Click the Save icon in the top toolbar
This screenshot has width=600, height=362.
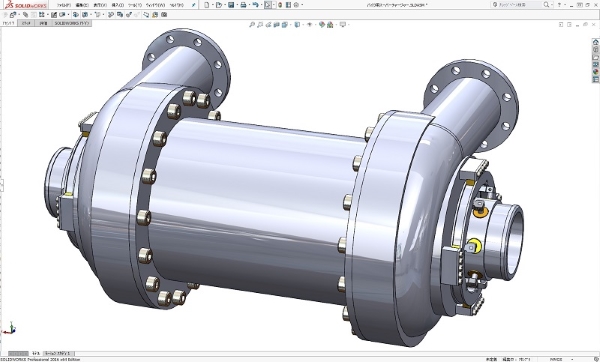(231, 5)
